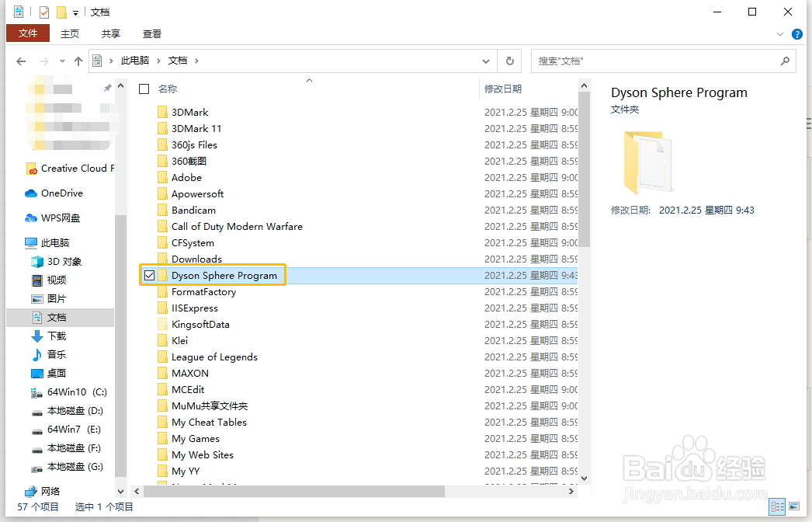
Task: Go forward with the right arrow
Action: point(44,61)
